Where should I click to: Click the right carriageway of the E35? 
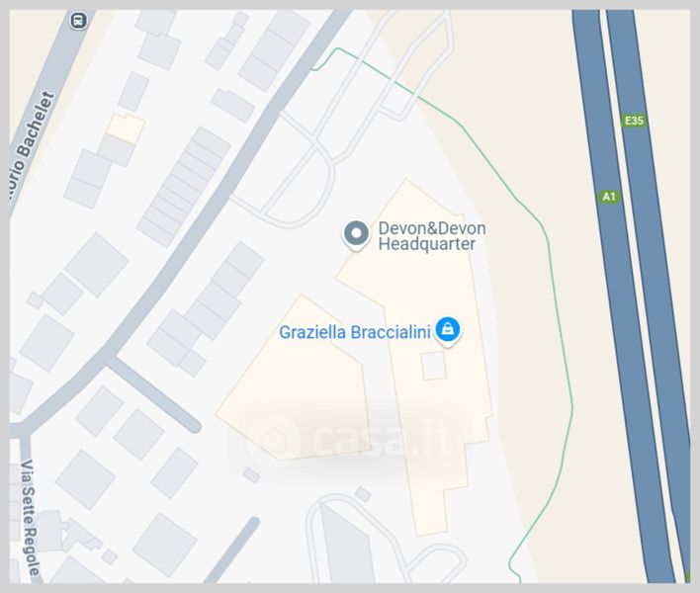[x=648, y=295]
